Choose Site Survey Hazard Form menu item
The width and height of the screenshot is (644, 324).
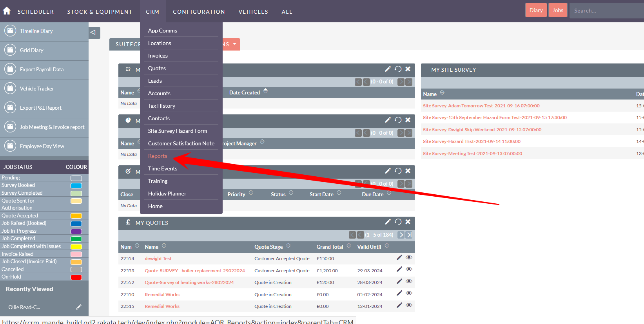(x=178, y=131)
